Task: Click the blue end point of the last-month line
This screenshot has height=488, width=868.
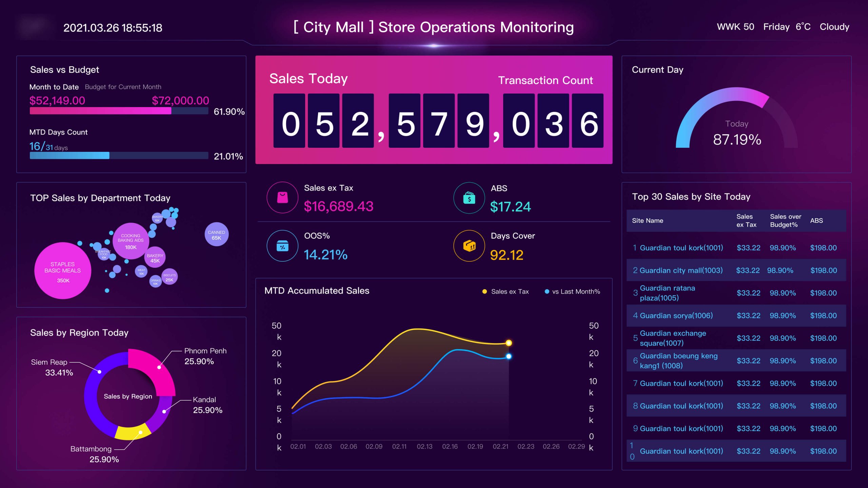Action: 509,356
